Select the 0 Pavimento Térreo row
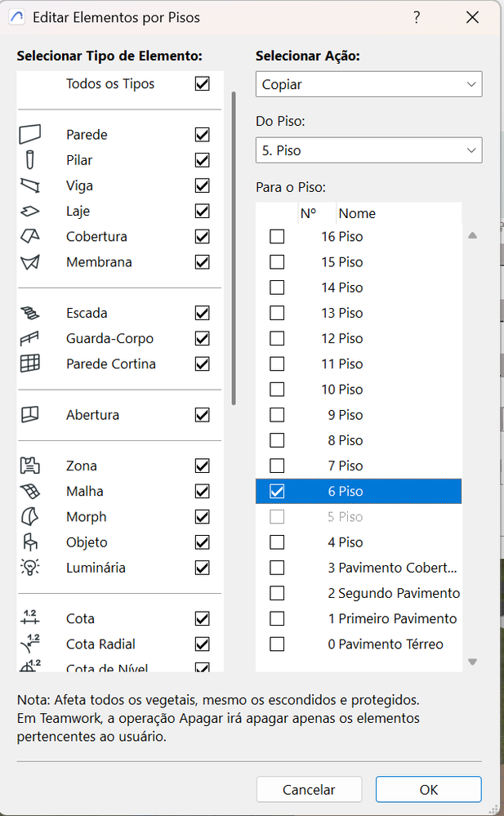The width and height of the screenshot is (504, 816). click(385, 644)
